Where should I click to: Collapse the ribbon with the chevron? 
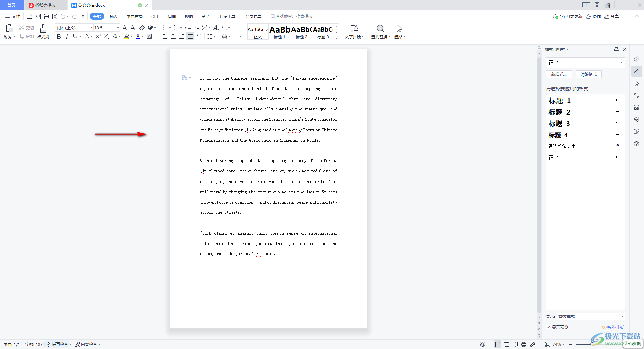pyautogui.click(x=637, y=16)
